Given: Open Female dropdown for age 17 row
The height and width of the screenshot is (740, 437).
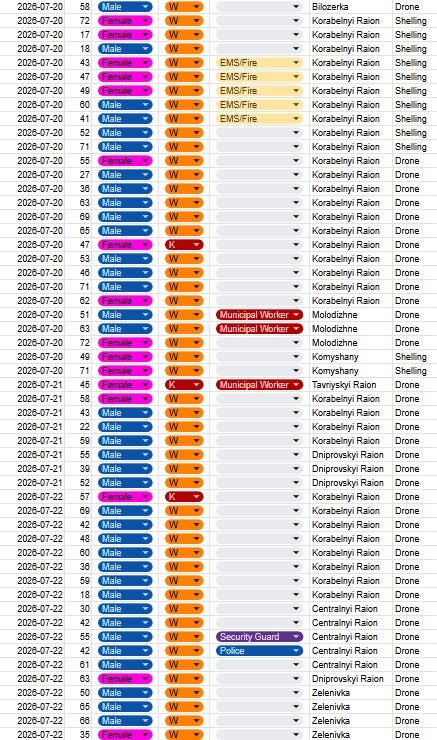Looking at the screenshot, I should (x=125, y=34).
